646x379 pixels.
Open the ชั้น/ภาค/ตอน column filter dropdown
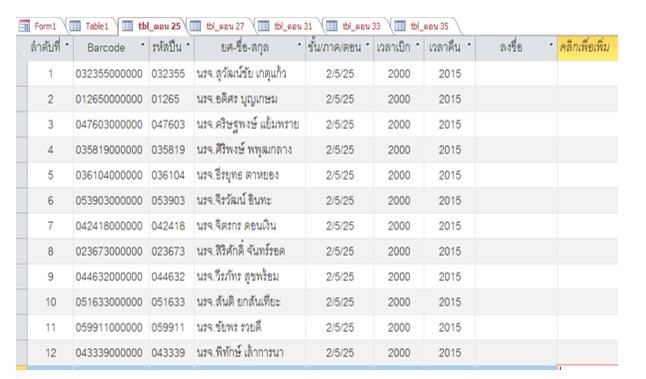(x=368, y=44)
